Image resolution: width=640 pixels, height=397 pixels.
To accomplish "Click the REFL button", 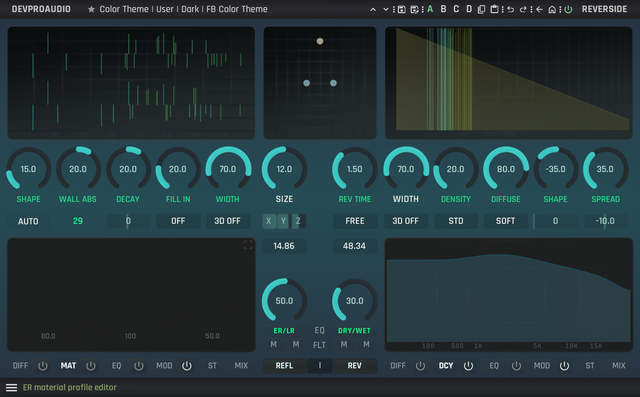I will click(284, 366).
